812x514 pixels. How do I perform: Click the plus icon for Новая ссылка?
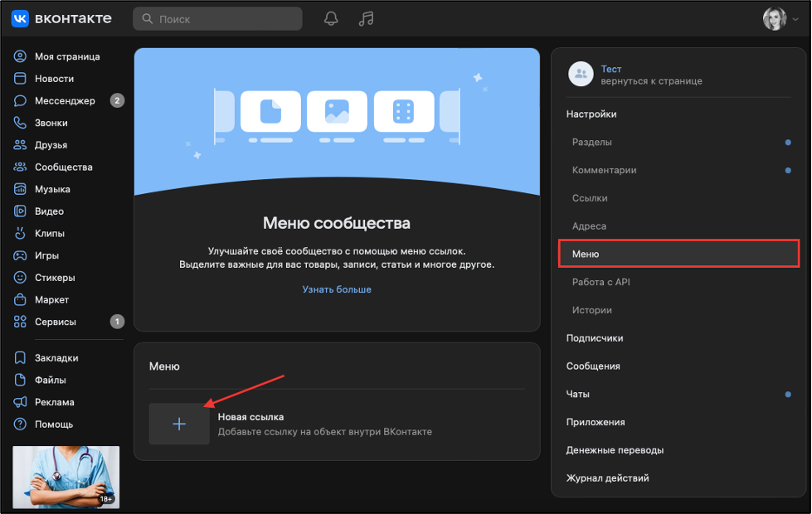179,424
